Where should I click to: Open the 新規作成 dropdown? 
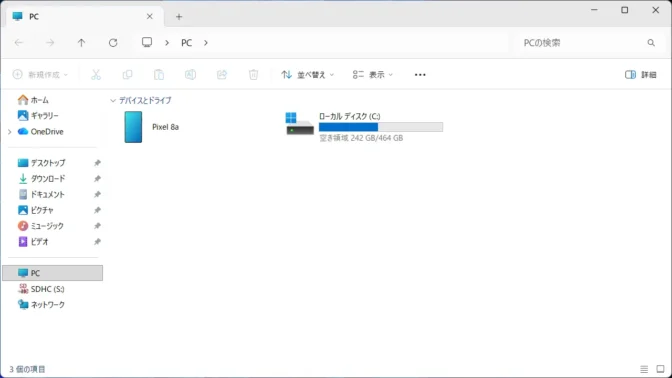point(40,75)
